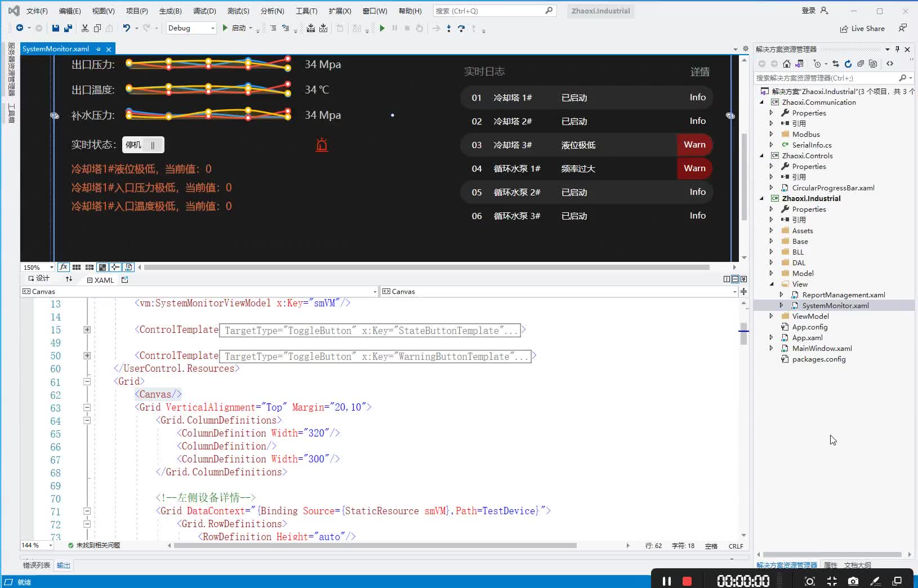
Task: Click the recorder pen annotation icon
Action: (875, 581)
